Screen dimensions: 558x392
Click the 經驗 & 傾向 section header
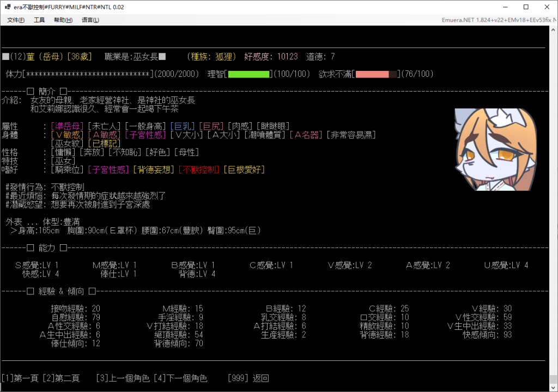[x=61, y=291]
